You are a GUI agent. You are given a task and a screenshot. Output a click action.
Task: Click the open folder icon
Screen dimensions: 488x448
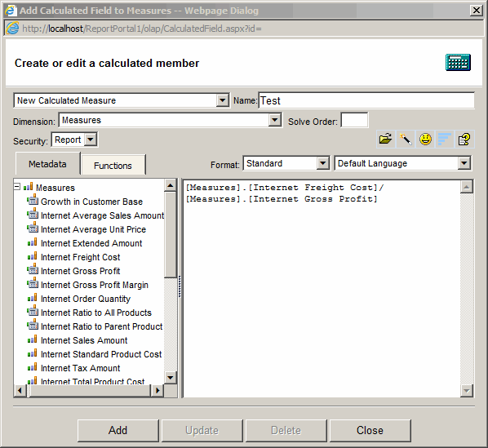coord(386,139)
